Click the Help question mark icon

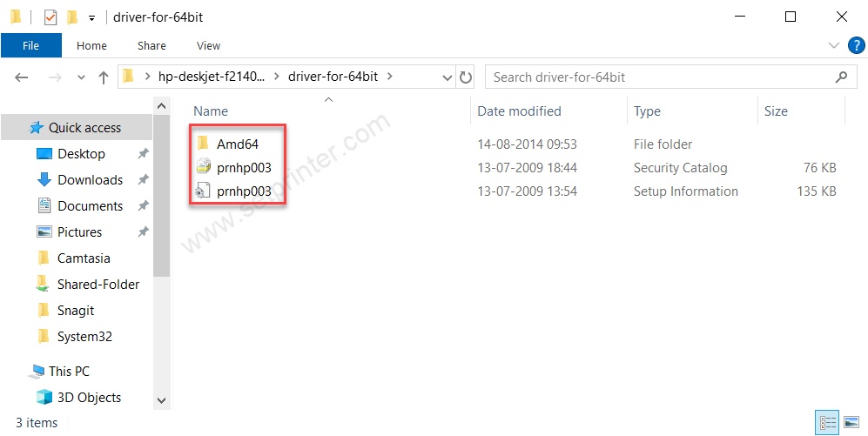[856, 45]
